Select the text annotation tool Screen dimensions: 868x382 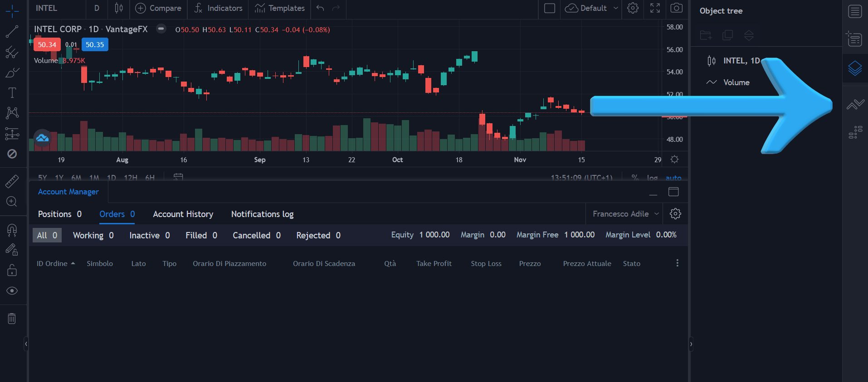(x=12, y=93)
